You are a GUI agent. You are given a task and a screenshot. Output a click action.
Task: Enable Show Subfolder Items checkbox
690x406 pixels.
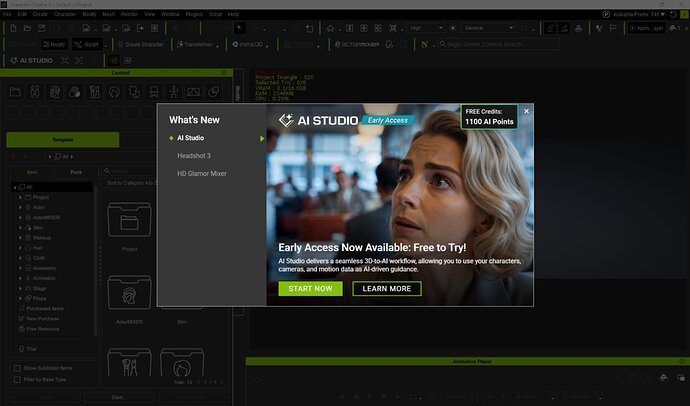point(18,368)
